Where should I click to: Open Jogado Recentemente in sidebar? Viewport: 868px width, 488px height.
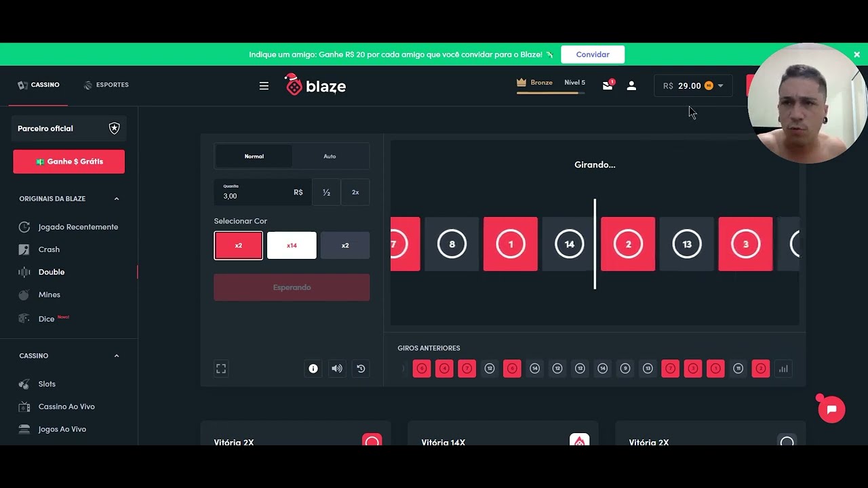pos(78,227)
